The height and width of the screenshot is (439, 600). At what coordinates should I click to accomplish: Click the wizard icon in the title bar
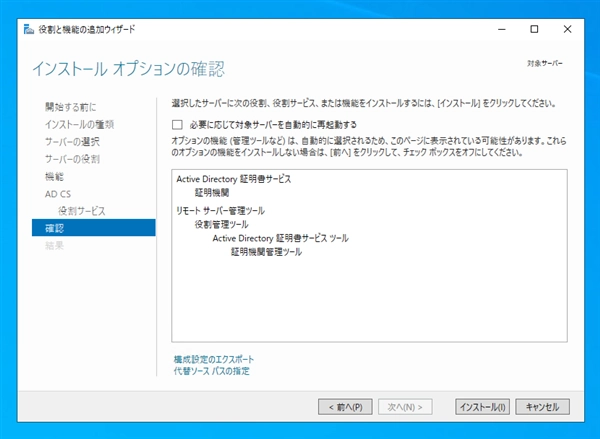coord(29,29)
